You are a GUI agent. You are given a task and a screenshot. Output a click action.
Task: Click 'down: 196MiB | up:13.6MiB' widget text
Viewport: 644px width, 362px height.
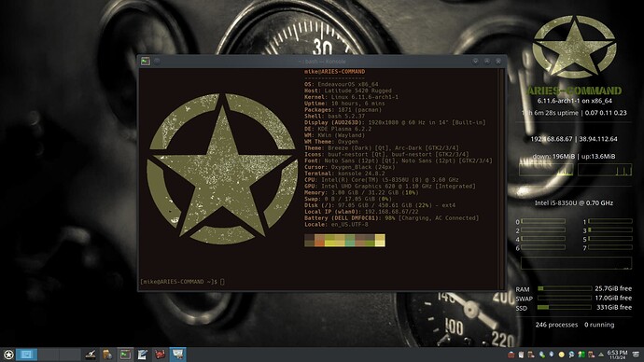click(x=574, y=157)
